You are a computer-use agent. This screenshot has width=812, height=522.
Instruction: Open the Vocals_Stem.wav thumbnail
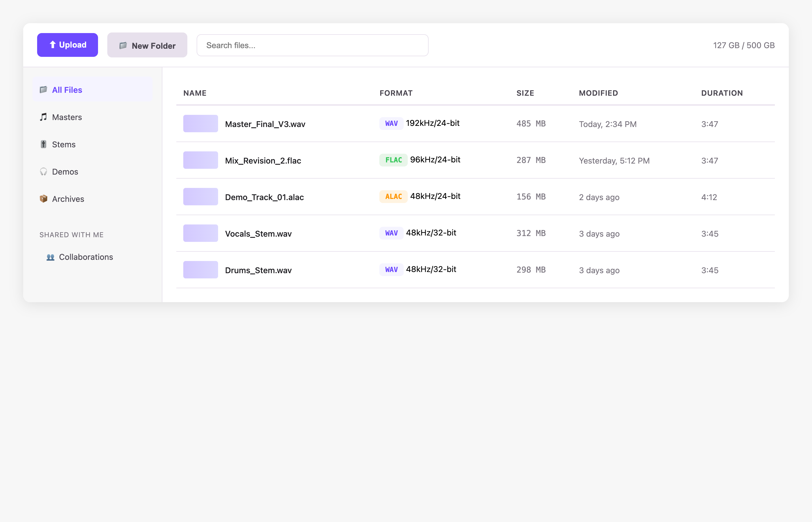click(x=200, y=233)
